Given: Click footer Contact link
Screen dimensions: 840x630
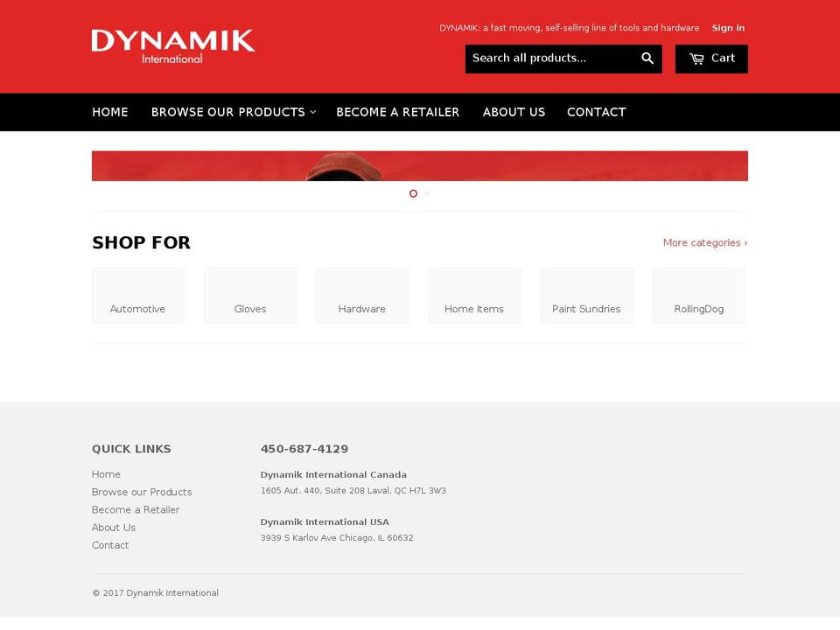Looking at the screenshot, I should pos(110,545).
